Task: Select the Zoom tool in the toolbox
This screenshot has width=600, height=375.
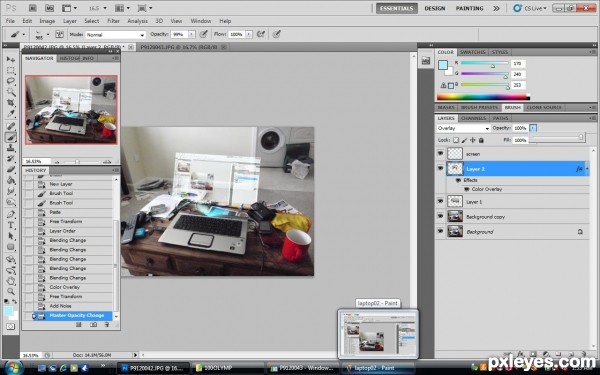Action: pyautogui.click(x=11, y=292)
